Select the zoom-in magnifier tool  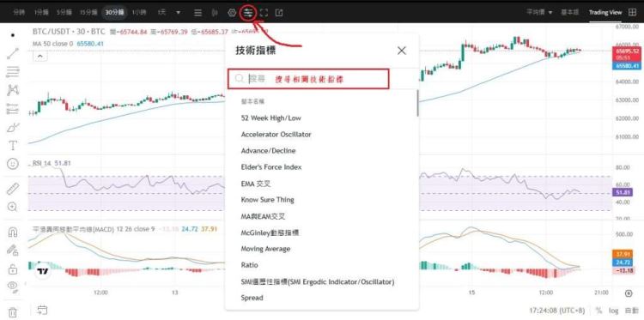coord(13,207)
